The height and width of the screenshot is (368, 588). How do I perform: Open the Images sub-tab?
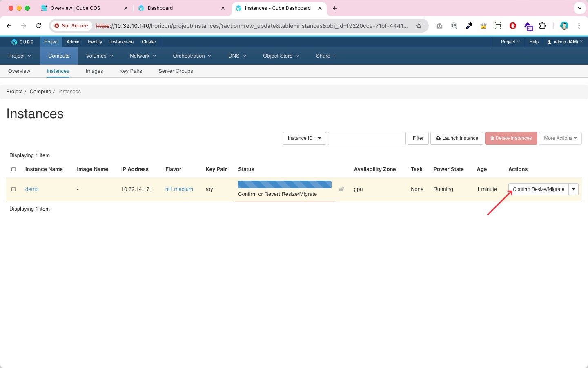click(x=94, y=71)
